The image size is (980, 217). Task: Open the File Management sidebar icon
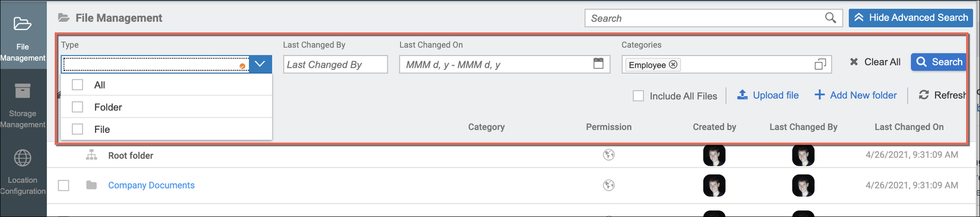(22, 24)
